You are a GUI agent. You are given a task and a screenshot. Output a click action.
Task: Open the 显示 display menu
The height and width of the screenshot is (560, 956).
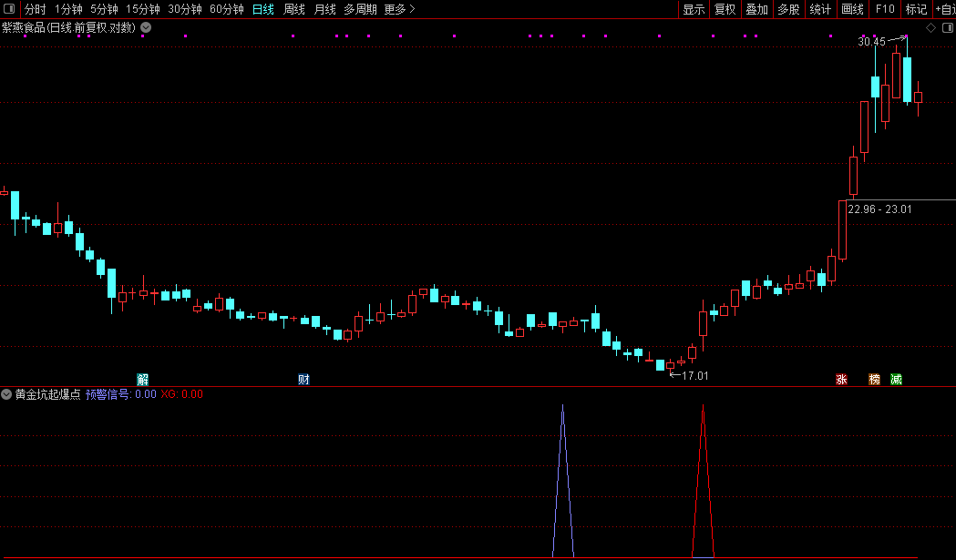(x=694, y=9)
